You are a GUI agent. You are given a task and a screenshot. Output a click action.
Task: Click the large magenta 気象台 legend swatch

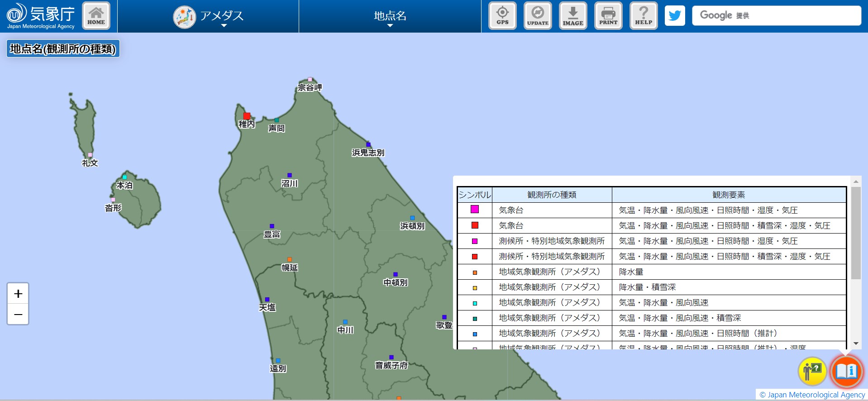(475, 209)
